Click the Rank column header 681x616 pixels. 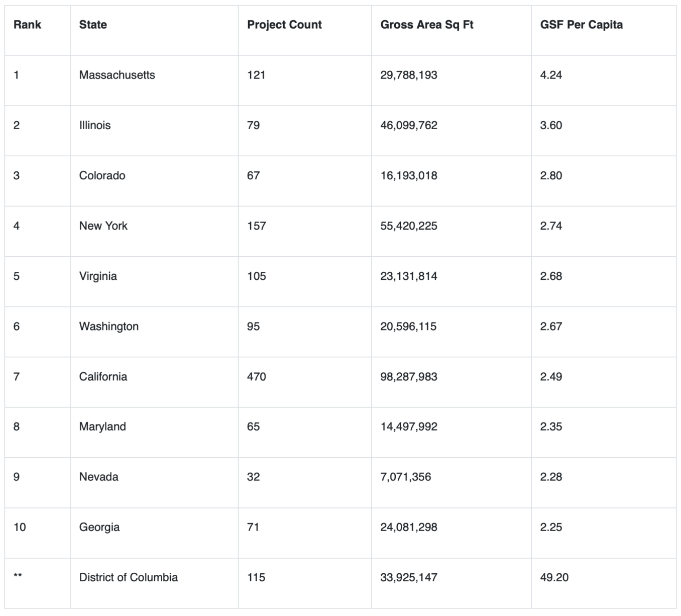click(27, 25)
